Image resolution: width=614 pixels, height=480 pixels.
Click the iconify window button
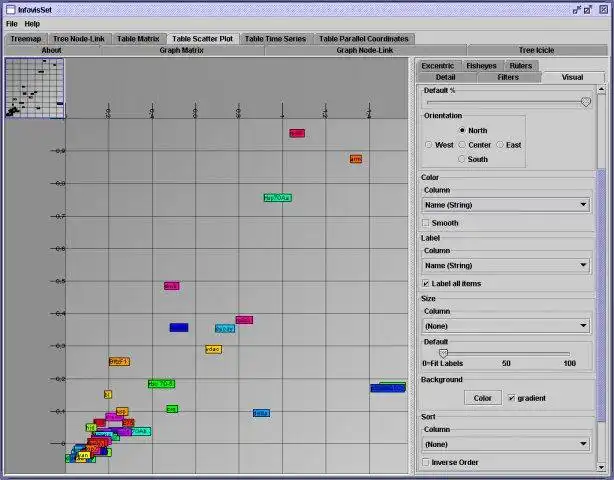tap(577, 10)
